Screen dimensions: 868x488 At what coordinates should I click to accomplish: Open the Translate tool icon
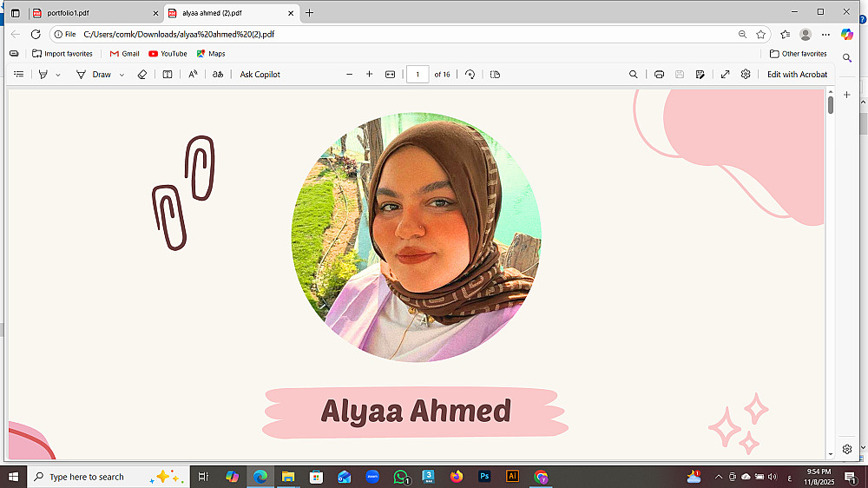tap(218, 74)
